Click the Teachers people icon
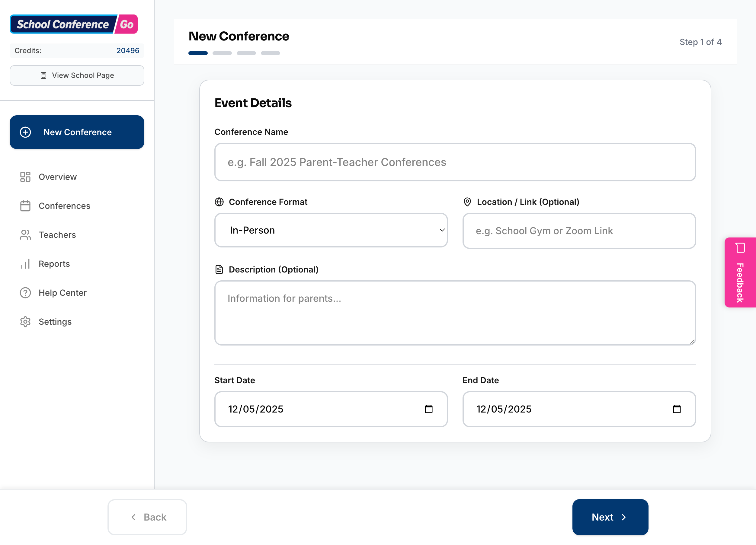Image resolution: width=756 pixels, height=545 pixels. tap(25, 235)
